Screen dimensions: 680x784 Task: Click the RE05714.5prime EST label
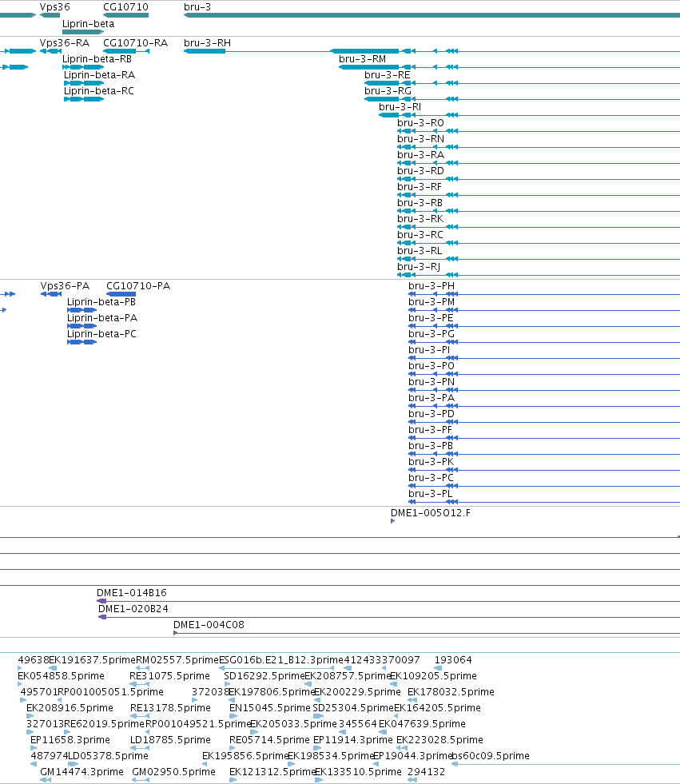[x=269, y=740]
